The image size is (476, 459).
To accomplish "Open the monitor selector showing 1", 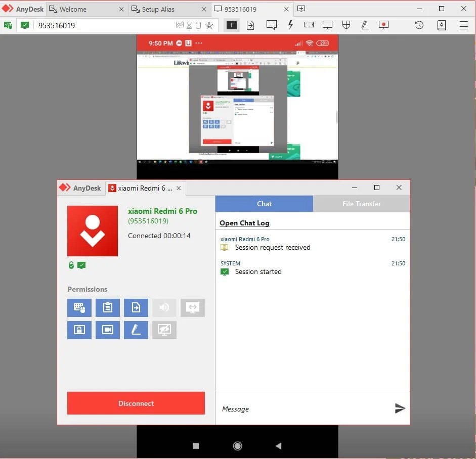I will (x=231, y=24).
